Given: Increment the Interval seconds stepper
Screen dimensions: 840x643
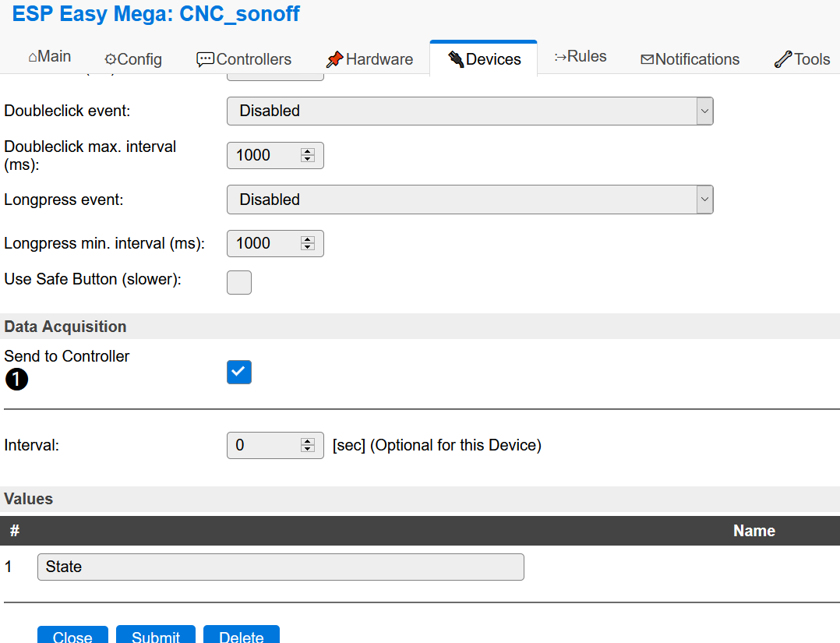Looking at the screenshot, I should pyautogui.click(x=308, y=441).
